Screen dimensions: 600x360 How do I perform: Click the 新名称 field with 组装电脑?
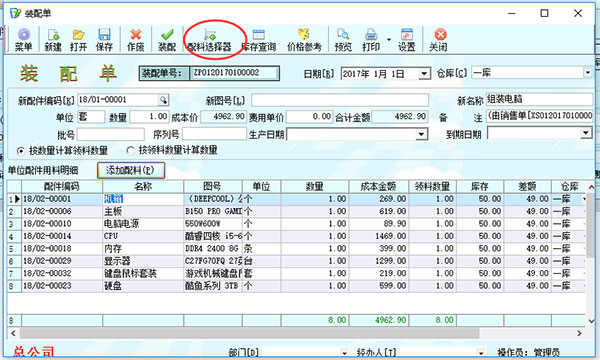[x=540, y=99]
